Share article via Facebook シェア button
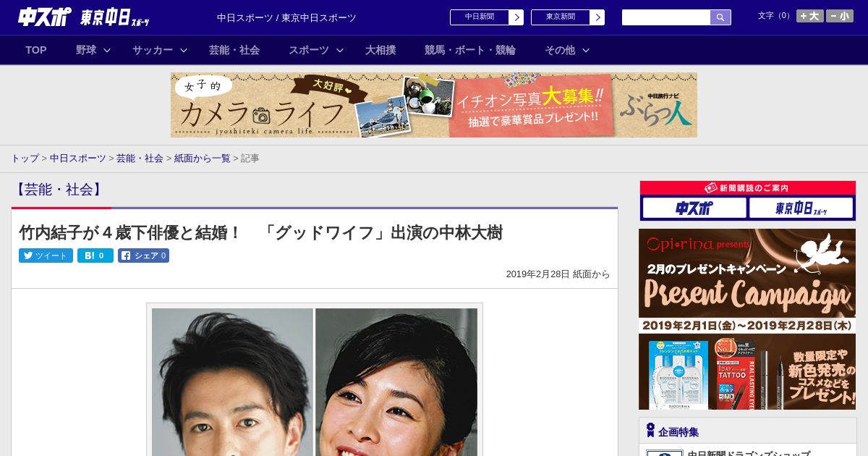The width and height of the screenshot is (868, 456). coord(143,256)
